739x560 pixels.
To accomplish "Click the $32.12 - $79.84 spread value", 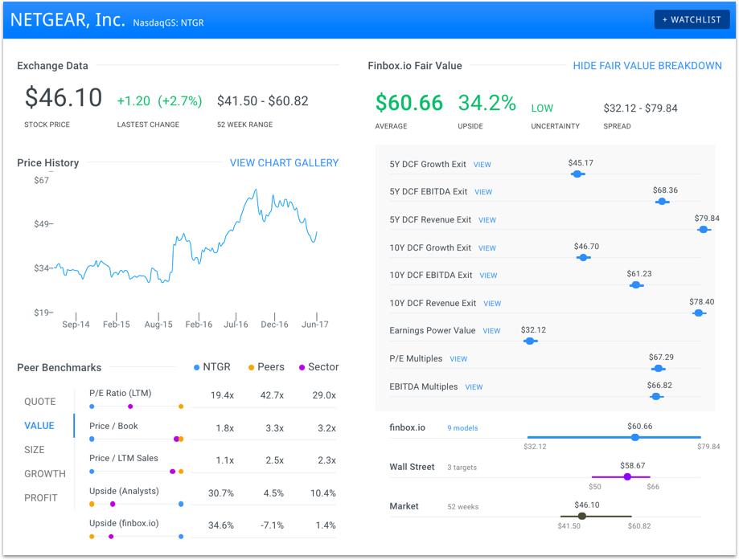I will pyautogui.click(x=641, y=108).
